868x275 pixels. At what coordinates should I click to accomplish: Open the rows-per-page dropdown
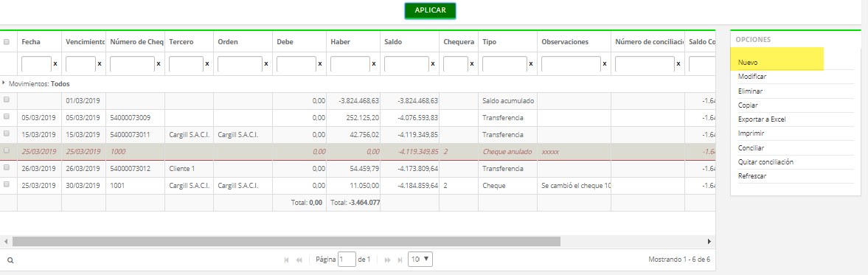420,259
